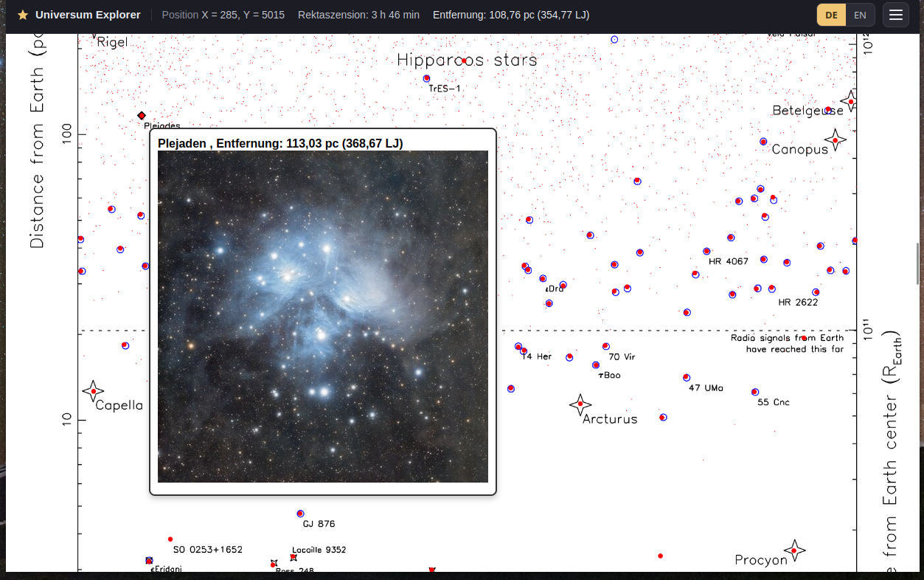Image resolution: width=924 pixels, height=580 pixels.
Task: Click the 'Arcturus' text label
Action: tap(610, 419)
